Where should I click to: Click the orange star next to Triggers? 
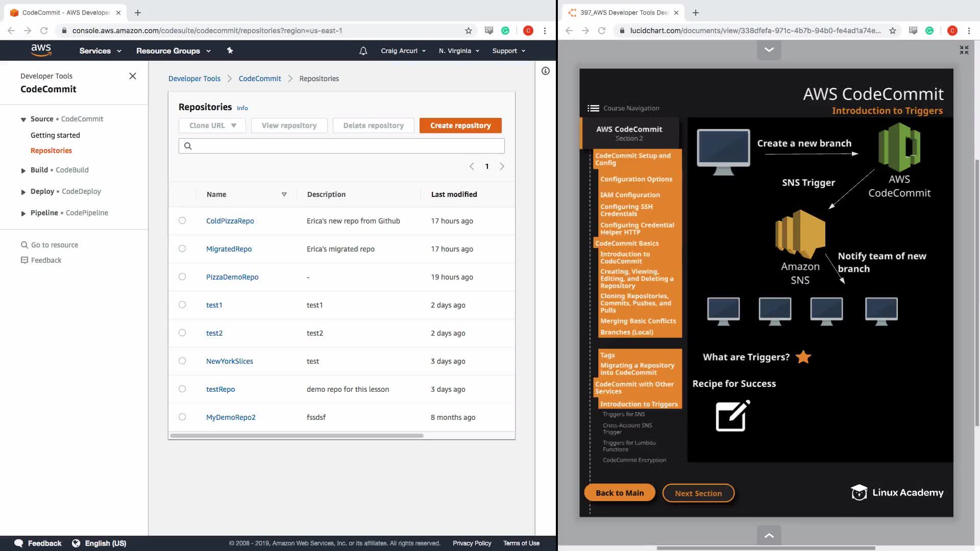pyautogui.click(x=803, y=357)
